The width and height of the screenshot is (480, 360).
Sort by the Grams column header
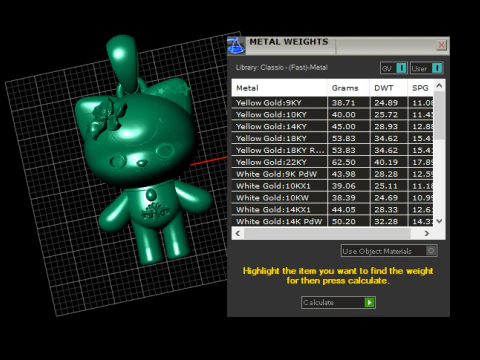348,88
